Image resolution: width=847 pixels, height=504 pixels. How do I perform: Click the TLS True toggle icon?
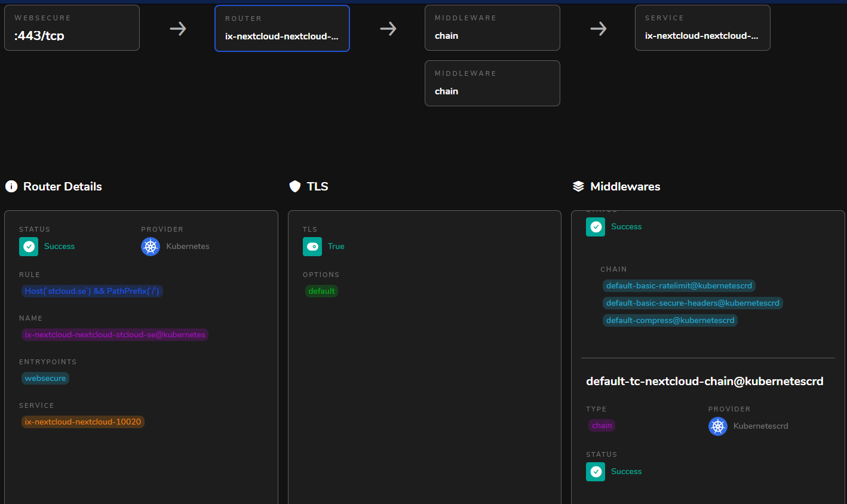click(x=312, y=247)
